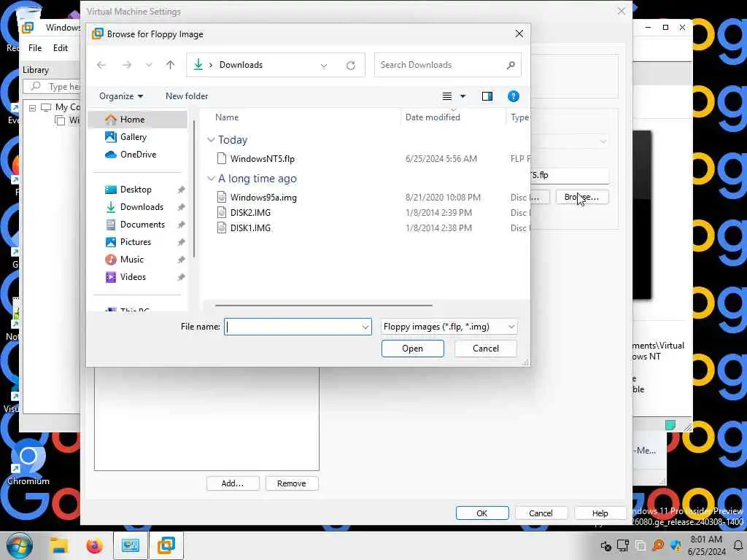747x560 pixels.
Task: Open File Explorer from taskbar
Action: 60,545
